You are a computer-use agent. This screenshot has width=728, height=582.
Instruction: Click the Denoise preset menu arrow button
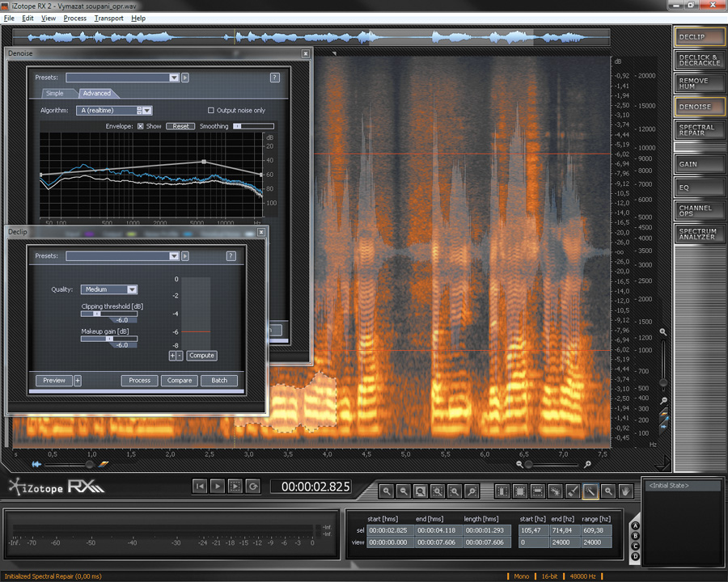[x=185, y=78]
